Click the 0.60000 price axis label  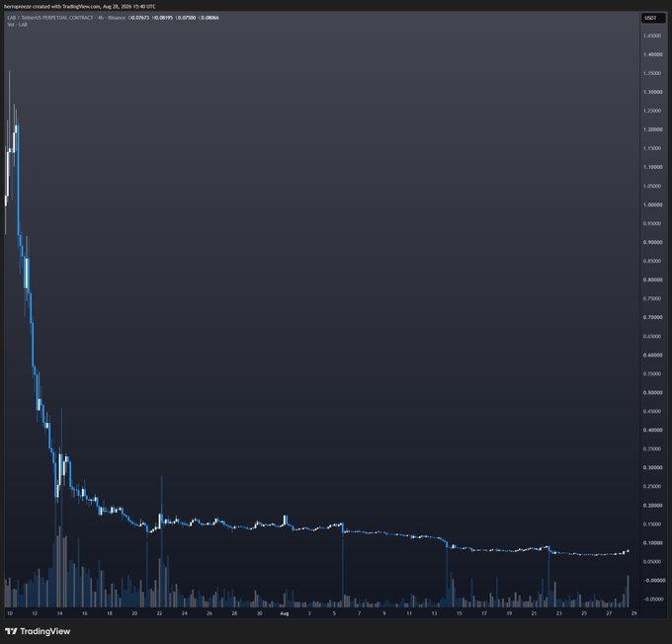point(652,356)
